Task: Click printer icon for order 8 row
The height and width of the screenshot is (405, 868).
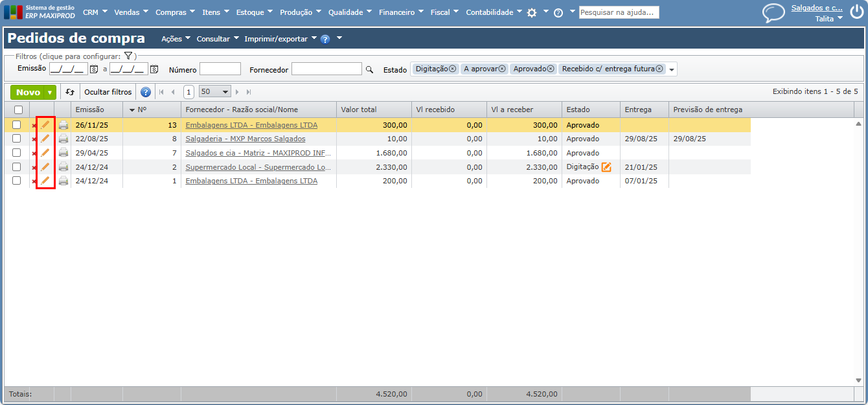Action: pos(63,139)
